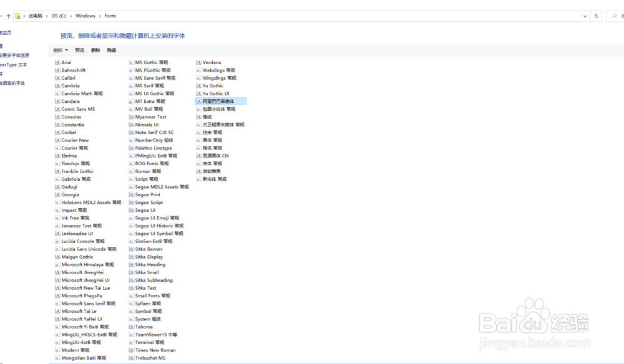Click the Microsoft YaHei UI font icon
624x364 pixels.
pyautogui.click(x=57, y=319)
